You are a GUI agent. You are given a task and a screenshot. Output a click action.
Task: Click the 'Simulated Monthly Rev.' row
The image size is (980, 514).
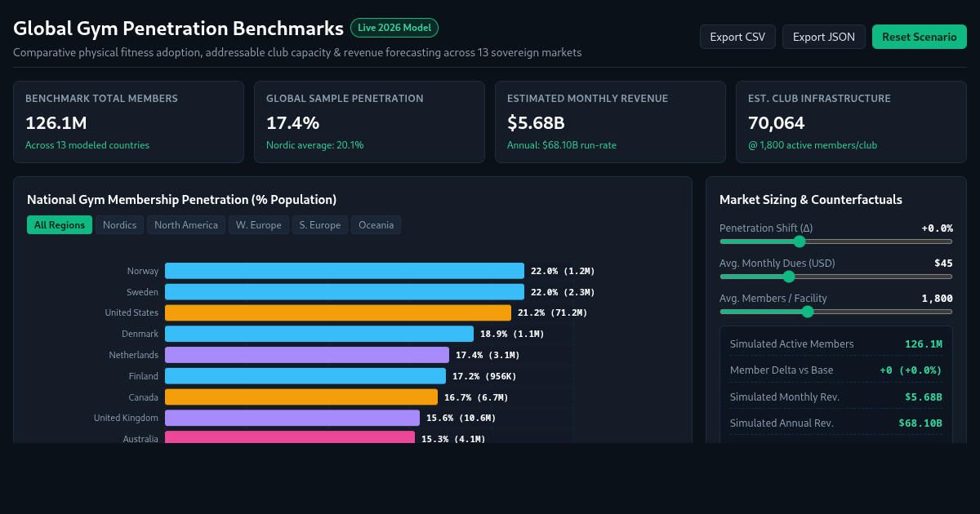coord(836,397)
